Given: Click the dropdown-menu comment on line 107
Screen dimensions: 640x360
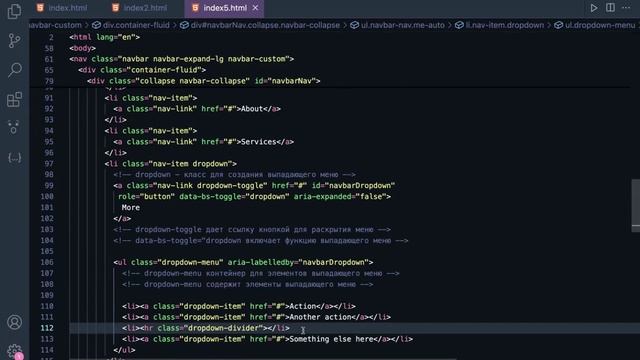Looking at the screenshot, I should pos(261,273).
